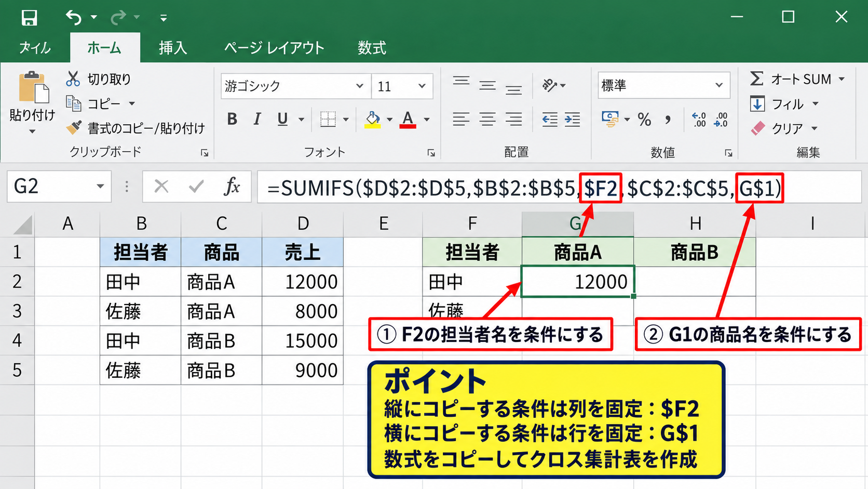868x489 pixels.
Task: Open フォント dialog launcher
Action: (x=431, y=153)
